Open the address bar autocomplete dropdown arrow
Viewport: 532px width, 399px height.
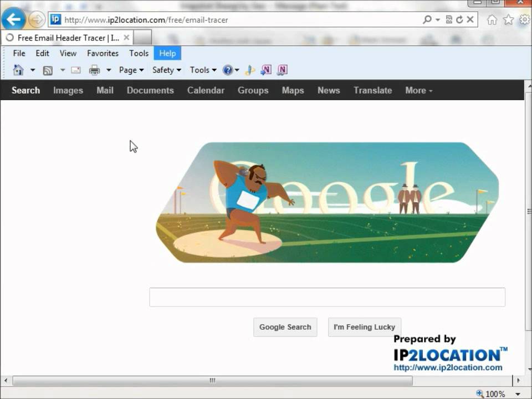(x=438, y=20)
